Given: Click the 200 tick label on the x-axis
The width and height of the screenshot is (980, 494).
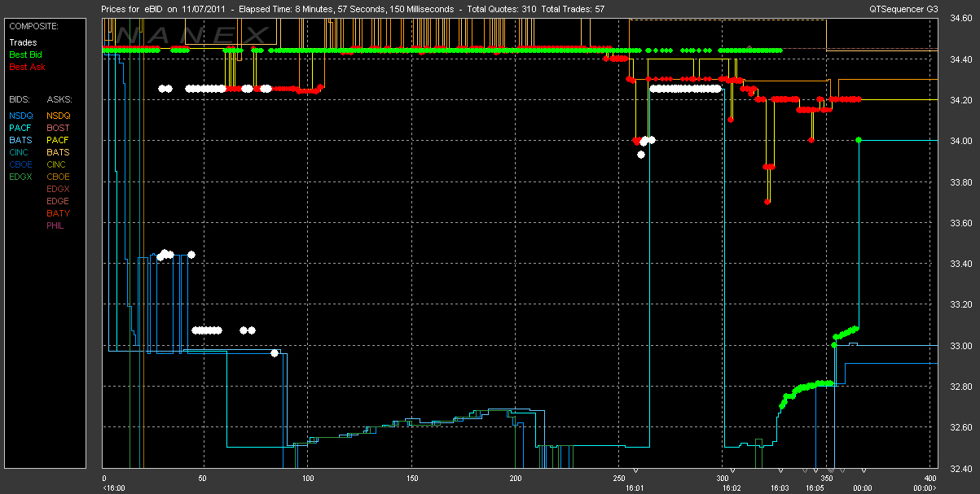Looking at the screenshot, I should click(x=514, y=479).
